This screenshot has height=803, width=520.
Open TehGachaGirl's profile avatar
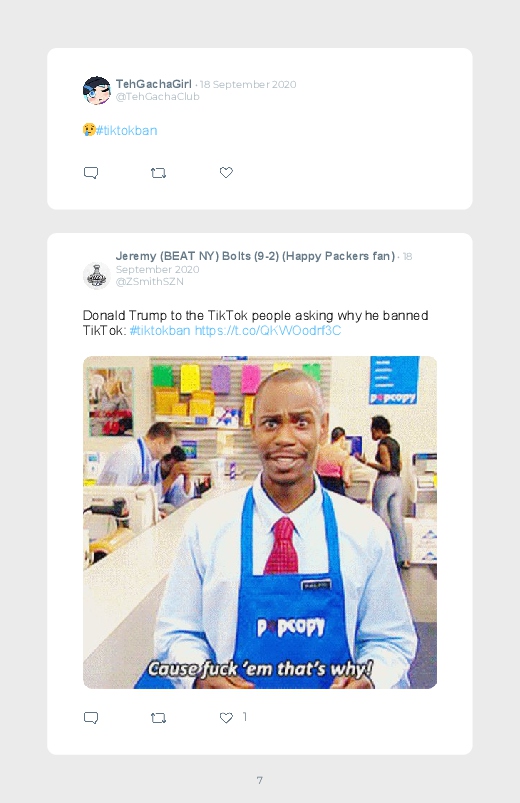[x=96, y=90]
